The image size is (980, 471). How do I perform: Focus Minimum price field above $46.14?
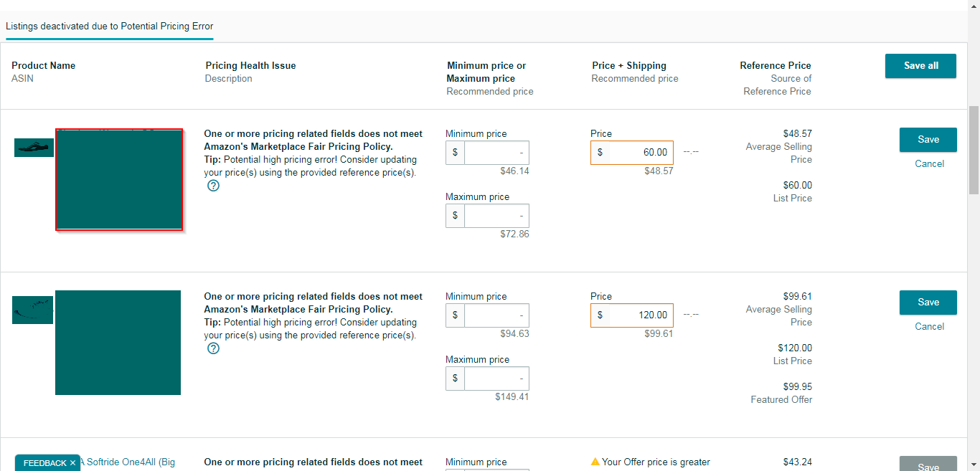(496, 153)
